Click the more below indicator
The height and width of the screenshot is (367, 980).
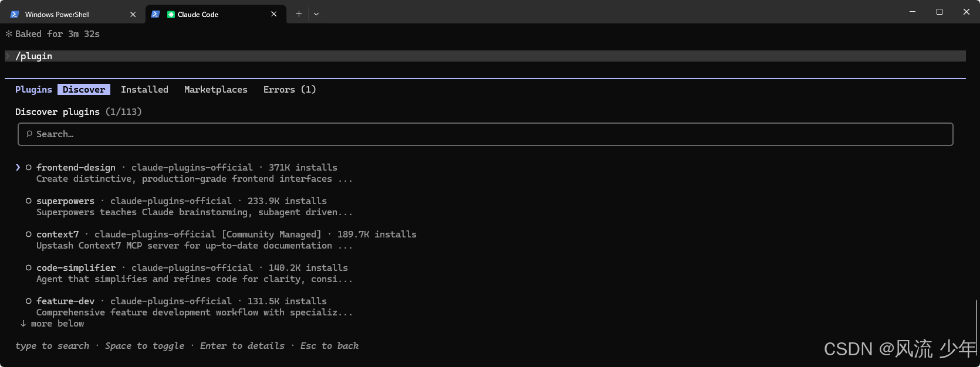click(52, 324)
